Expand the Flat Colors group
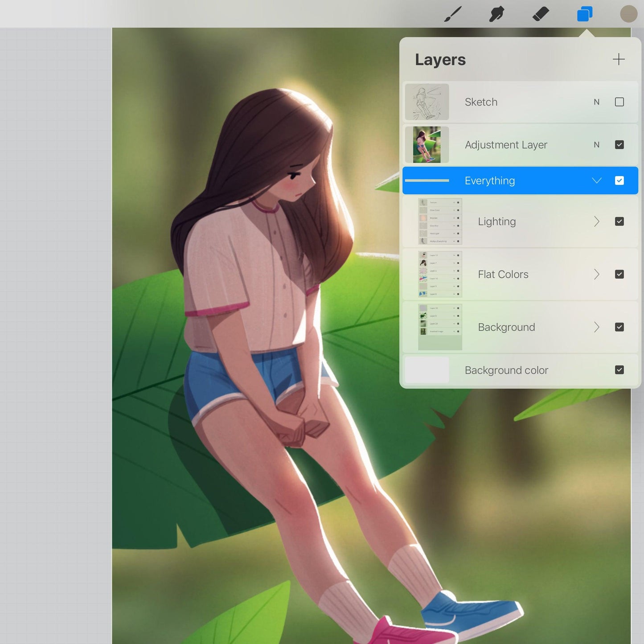The width and height of the screenshot is (644, 644). (x=596, y=275)
